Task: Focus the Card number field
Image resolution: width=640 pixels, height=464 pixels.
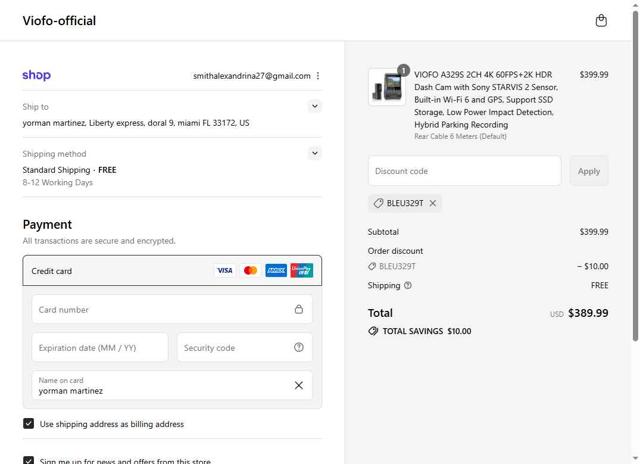Action: point(172,309)
